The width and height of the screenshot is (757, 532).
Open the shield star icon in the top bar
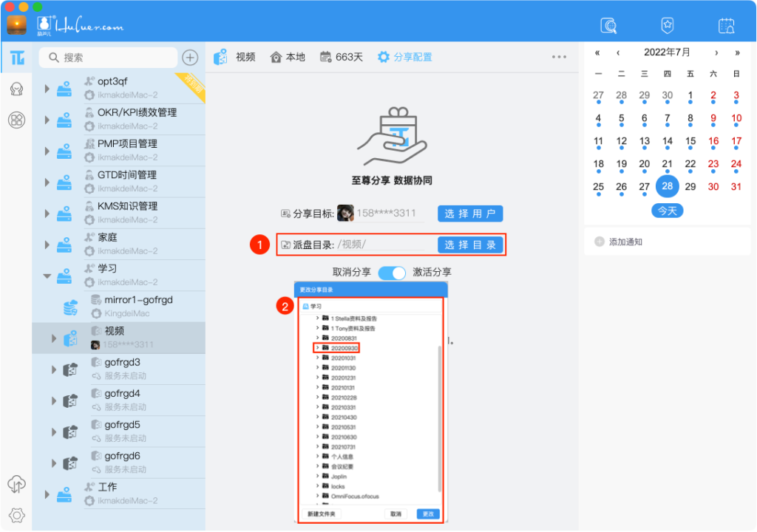pyautogui.click(x=668, y=25)
